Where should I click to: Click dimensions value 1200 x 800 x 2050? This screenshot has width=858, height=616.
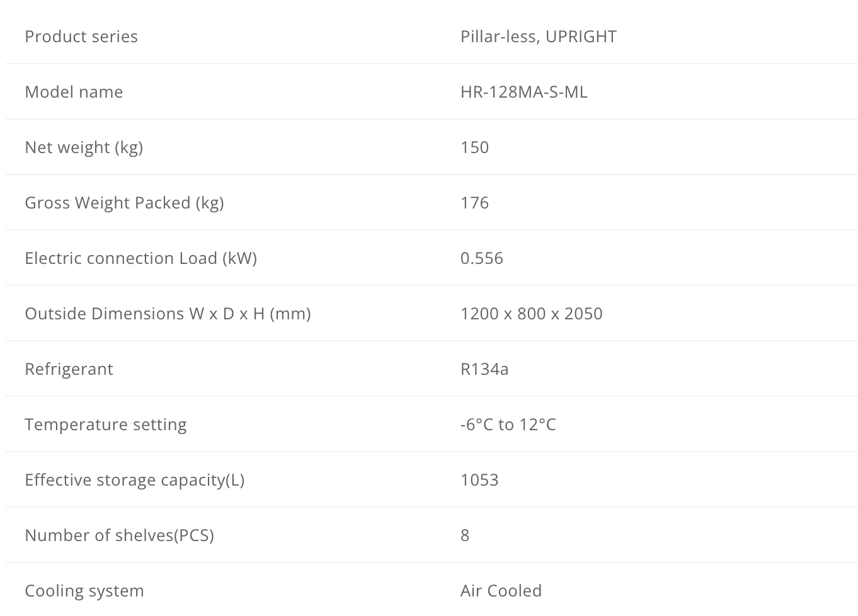pos(531,314)
